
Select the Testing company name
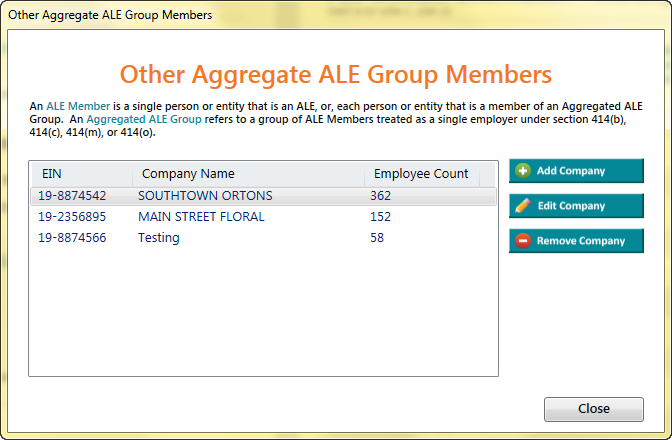pos(159,238)
